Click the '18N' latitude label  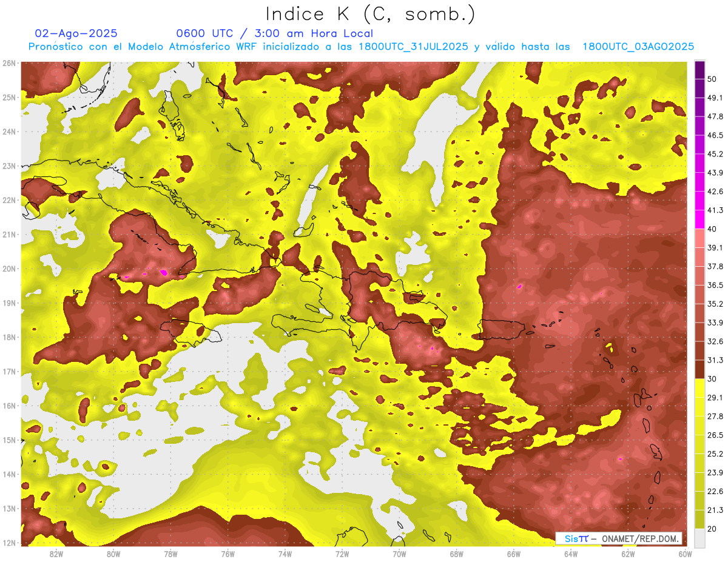coord(9,337)
